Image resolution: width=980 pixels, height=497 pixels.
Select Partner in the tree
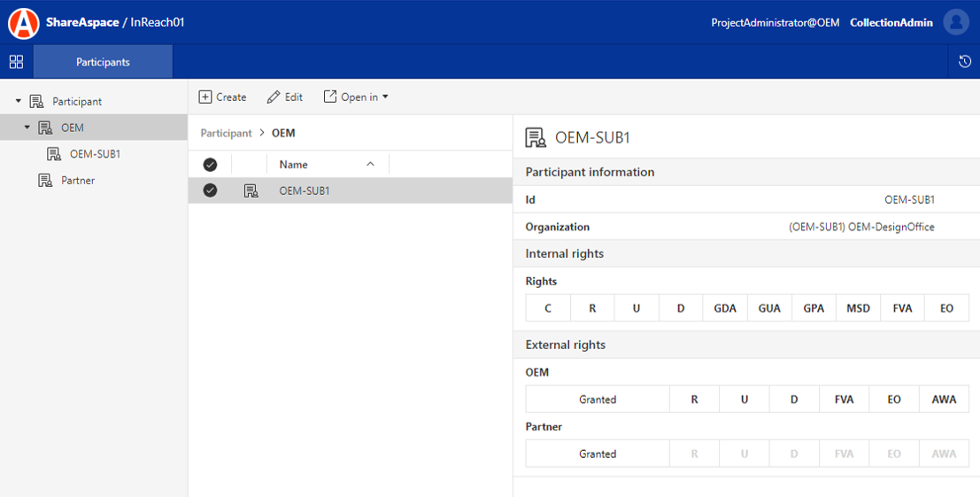78,180
